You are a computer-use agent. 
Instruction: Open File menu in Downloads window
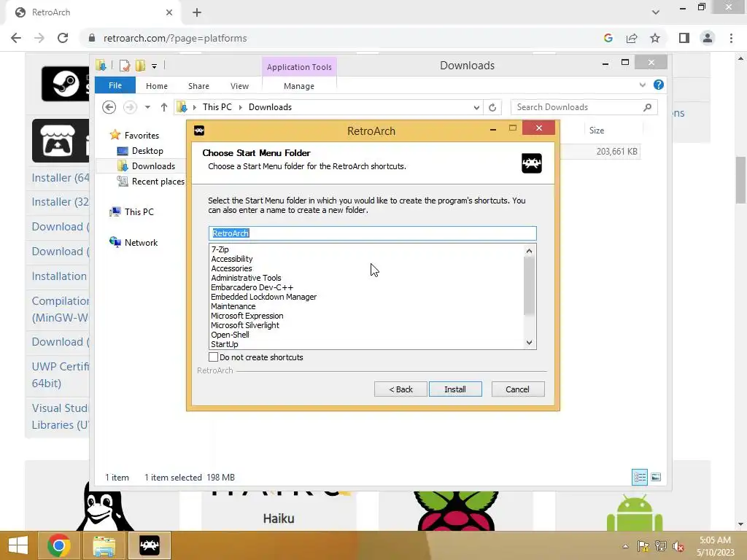(x=115, y=85)
